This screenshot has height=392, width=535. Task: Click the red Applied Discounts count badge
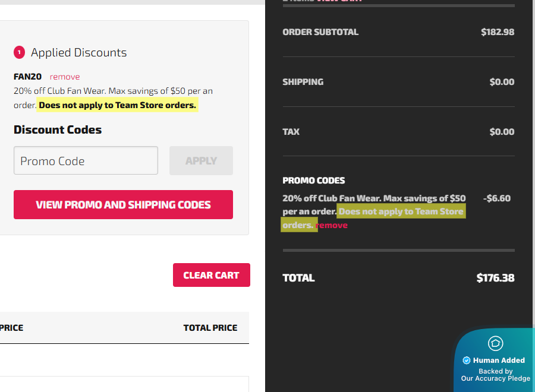[x=19, y=53]
